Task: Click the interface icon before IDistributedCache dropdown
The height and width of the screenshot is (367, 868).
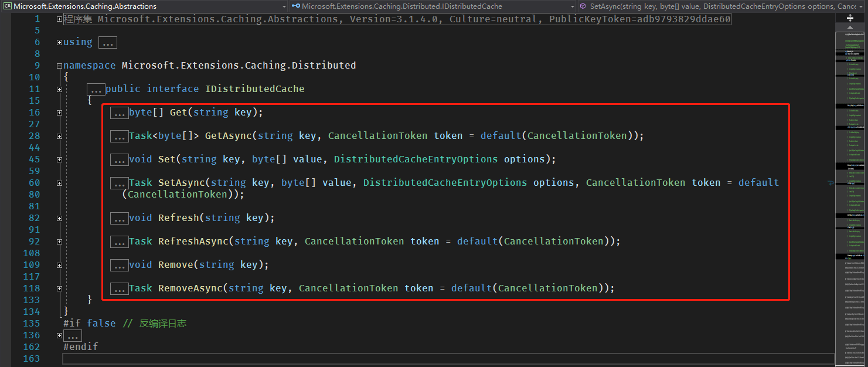Action: [x=296, y=6]
